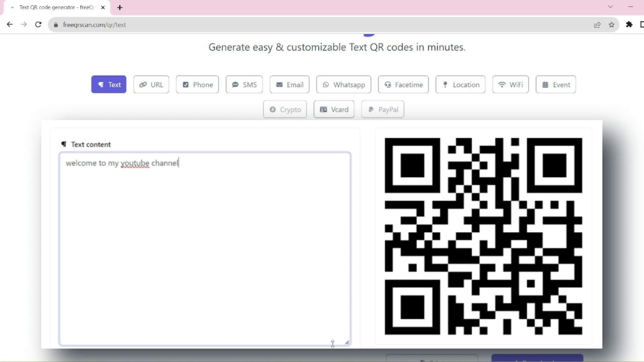644x362 pixels.
Task: Switch to the URL QR type
Action: 151,84
